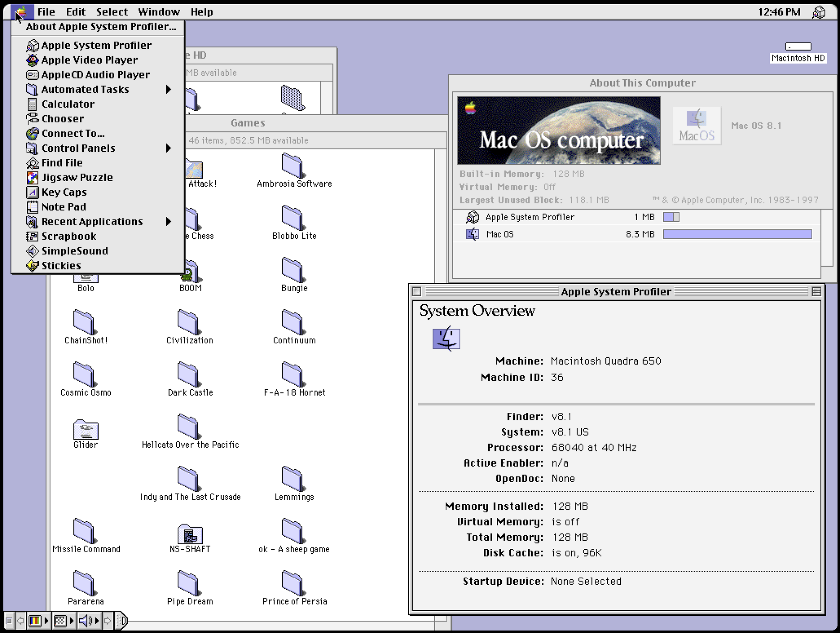
Task: Open the File menu
Action: [x=46, y=12]
